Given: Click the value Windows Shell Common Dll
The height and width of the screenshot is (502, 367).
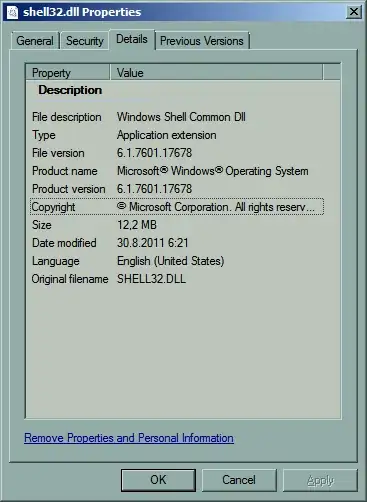Looking at the screenshot, I should pyautogui.click(x=181, y=117).
